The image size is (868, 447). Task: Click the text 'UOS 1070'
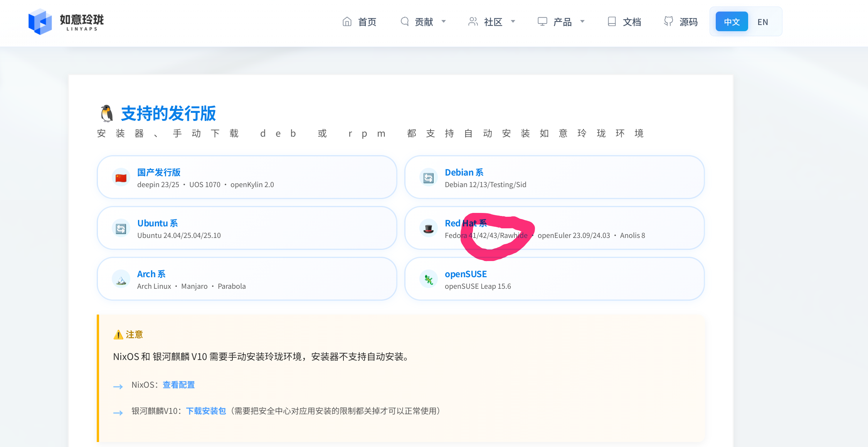205,184
